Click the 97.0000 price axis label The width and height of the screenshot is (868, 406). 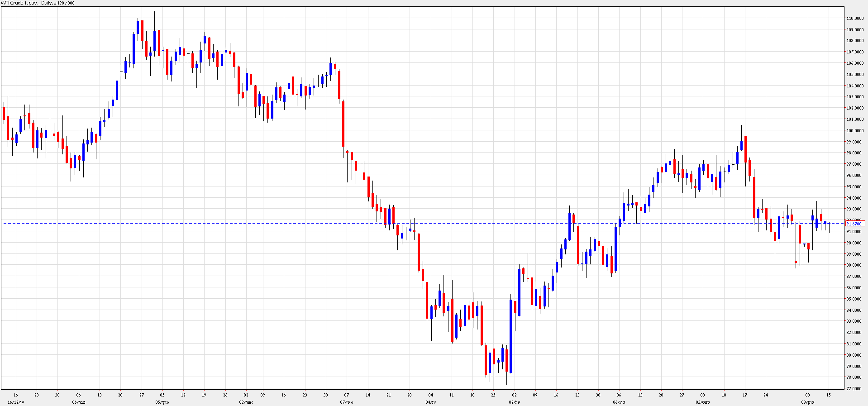(855, 164)
